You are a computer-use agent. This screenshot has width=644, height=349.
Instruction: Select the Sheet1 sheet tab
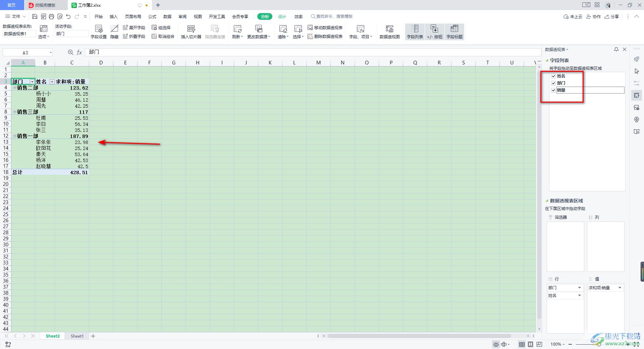point(77,336)
